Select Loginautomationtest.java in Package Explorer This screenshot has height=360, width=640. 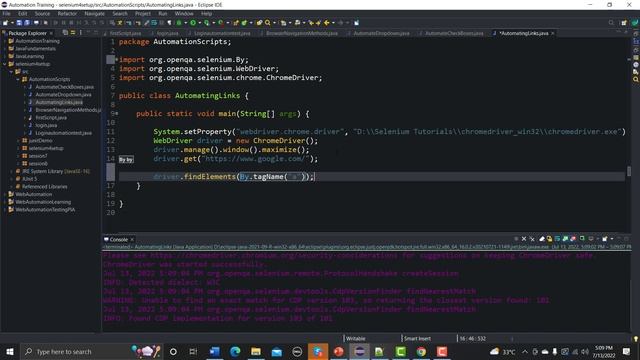point(63,133)
